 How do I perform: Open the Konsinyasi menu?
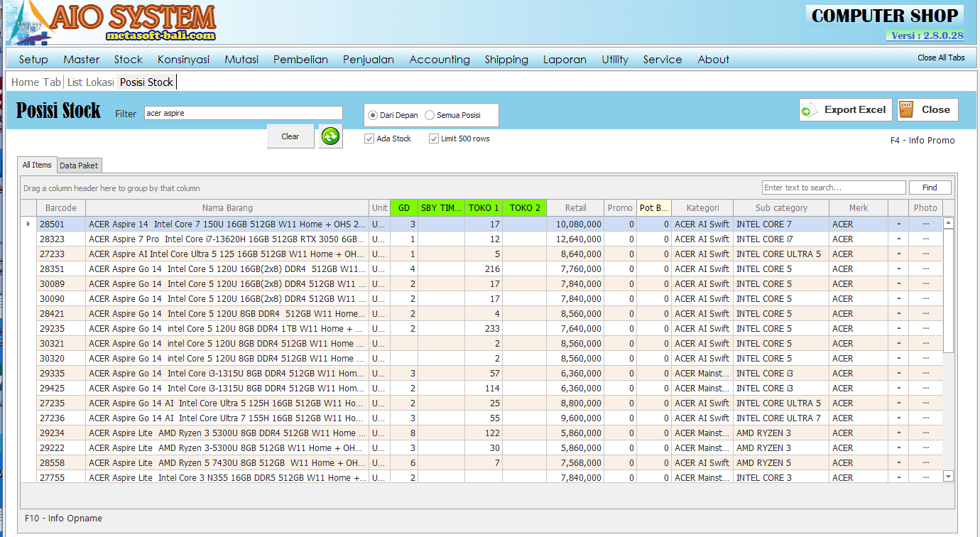point(184,60)
